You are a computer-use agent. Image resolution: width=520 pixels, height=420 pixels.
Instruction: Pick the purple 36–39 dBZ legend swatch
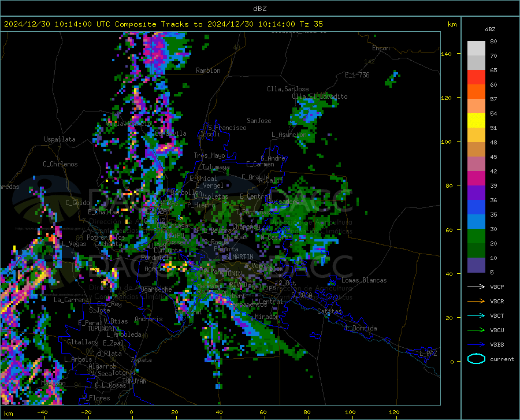point(476,193)
